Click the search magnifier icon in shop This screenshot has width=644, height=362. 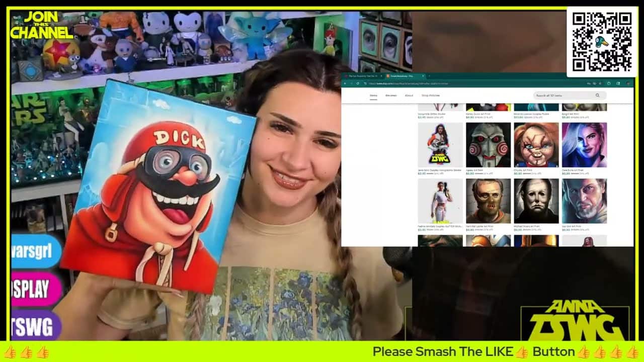(x=597, y=96)
